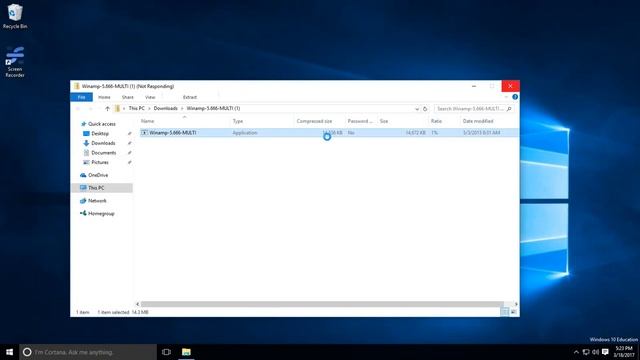
Task: Open Network in the navigation pane
Action: point(97,201)
